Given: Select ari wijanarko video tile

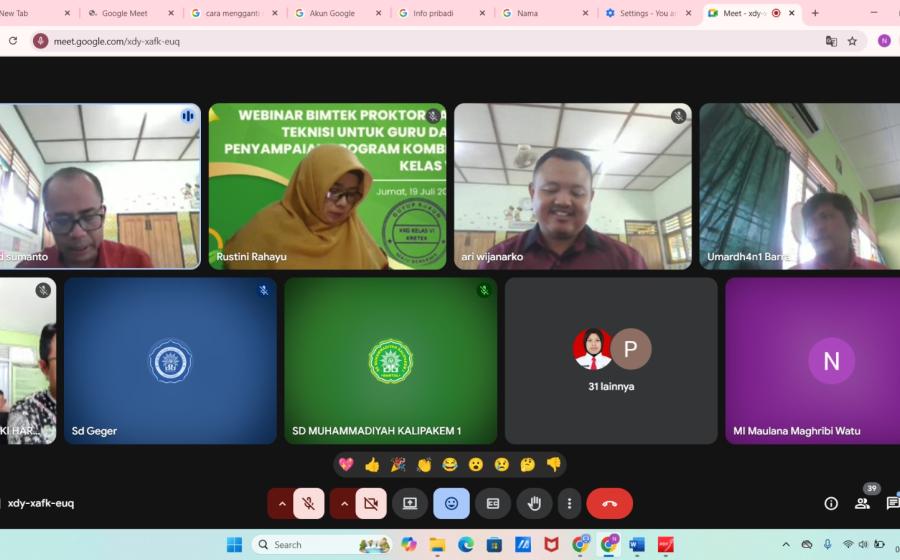Looking at the screenshot, I should tap(573, 186).
